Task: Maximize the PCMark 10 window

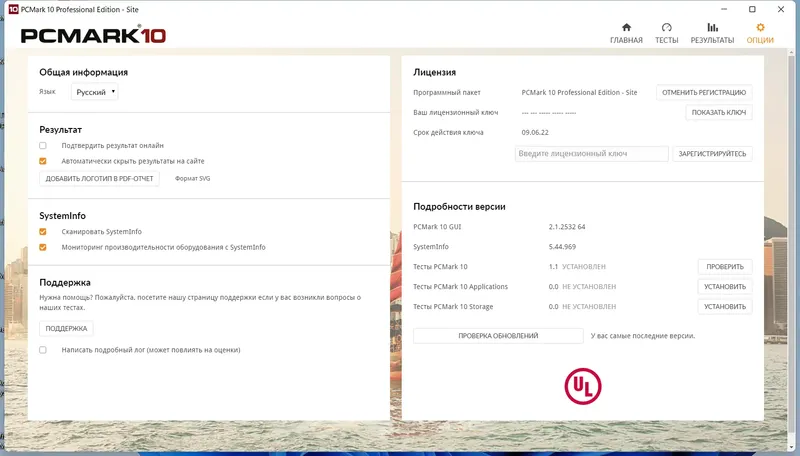Action: pos(752,9)
